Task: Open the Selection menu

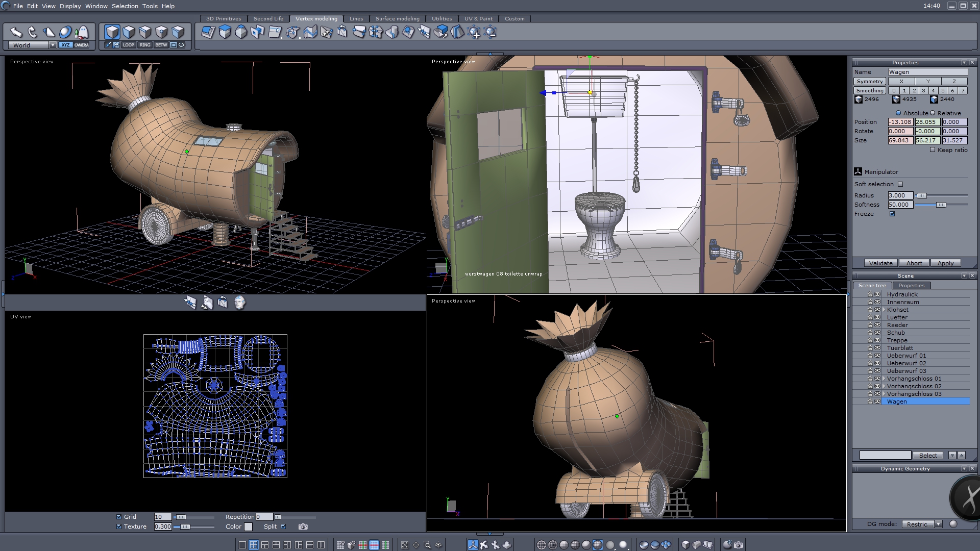Action: pyautogui.click(x=125, y=6)
